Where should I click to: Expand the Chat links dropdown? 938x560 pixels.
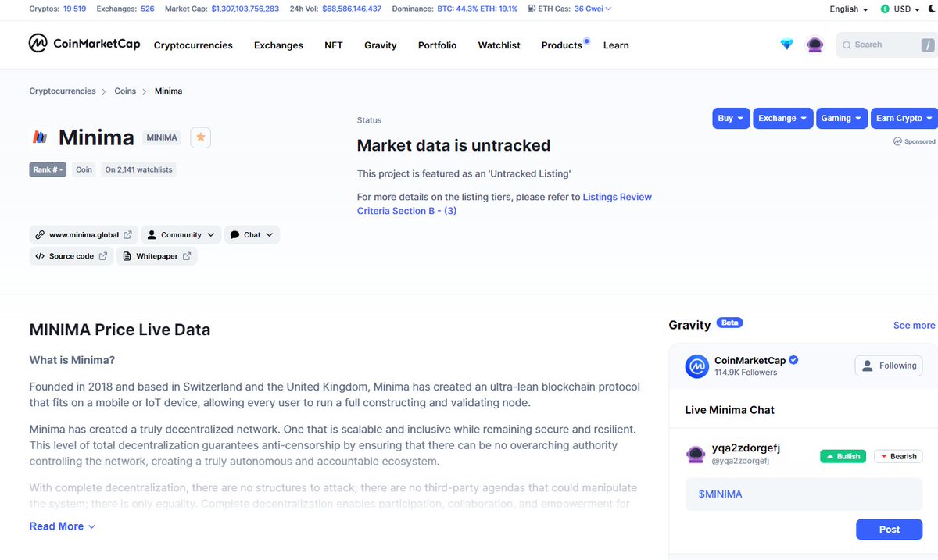tap(252, 235)
